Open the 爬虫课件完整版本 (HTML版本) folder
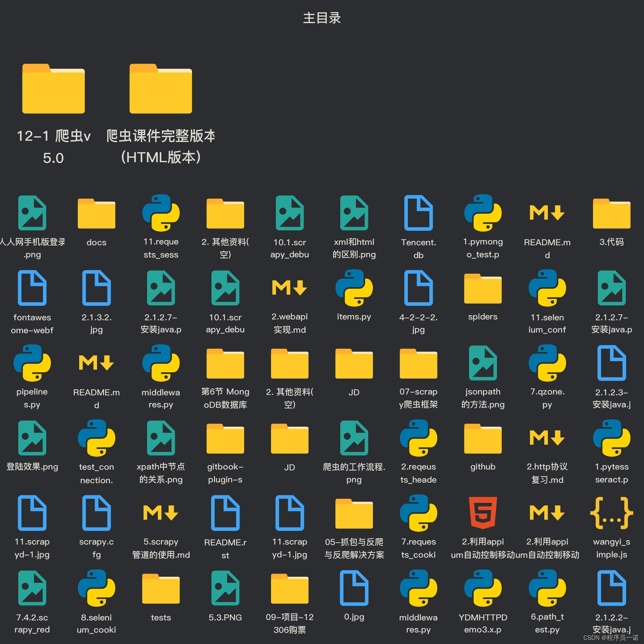This screenshot has width=644, height=644. (x=161, y=89)
